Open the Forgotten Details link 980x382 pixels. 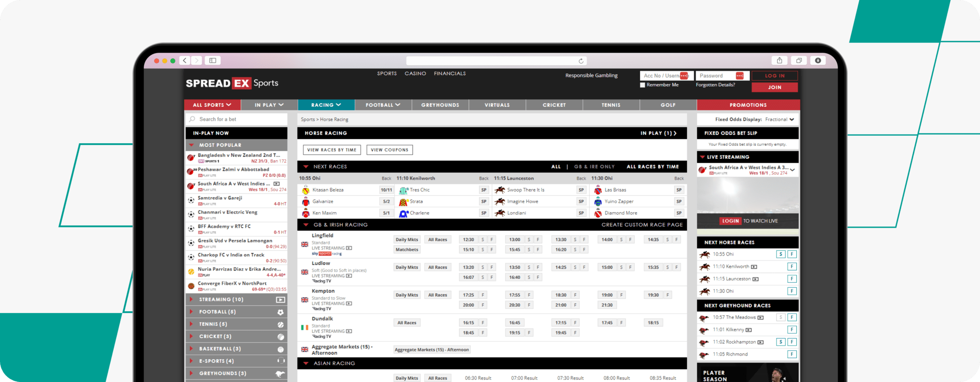coord(715,85)
